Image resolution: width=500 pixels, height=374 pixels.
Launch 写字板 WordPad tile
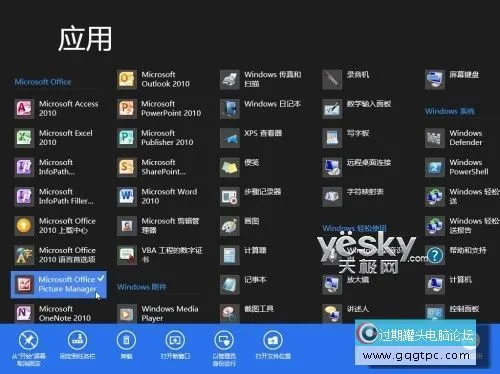(346, 138)
